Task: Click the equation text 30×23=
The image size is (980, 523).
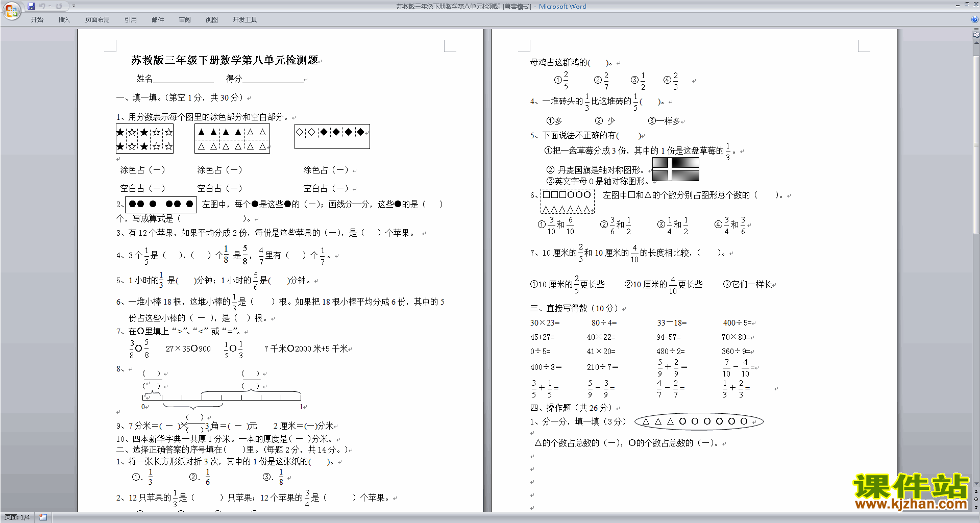Action: [545, 323]
